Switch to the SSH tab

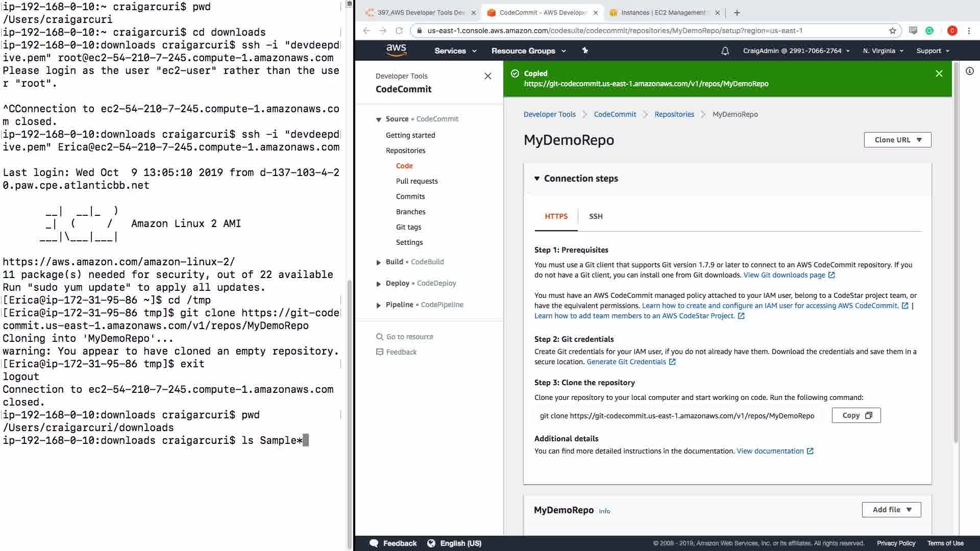click(596, 216)
